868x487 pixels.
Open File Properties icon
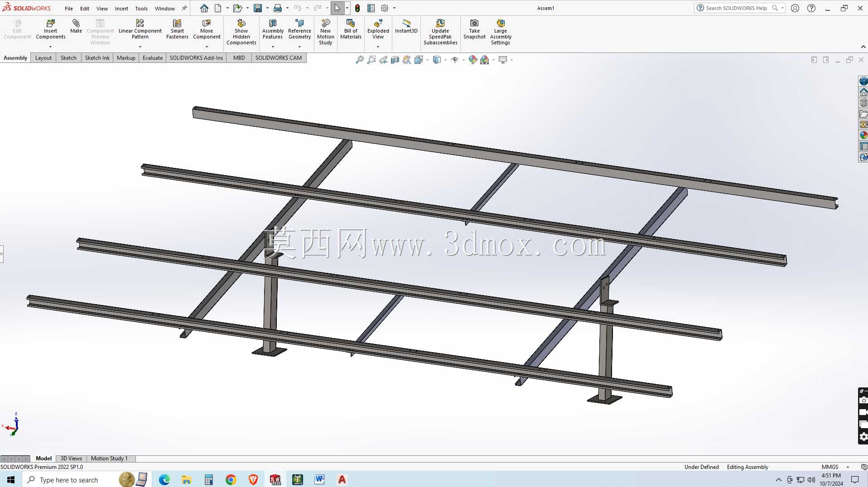(371, 8)
